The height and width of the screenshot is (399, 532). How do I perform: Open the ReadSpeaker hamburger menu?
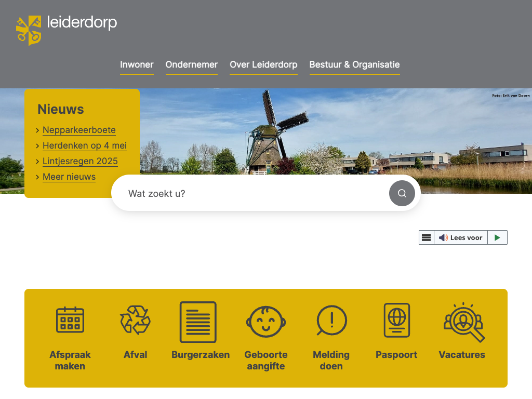(427, 237)
